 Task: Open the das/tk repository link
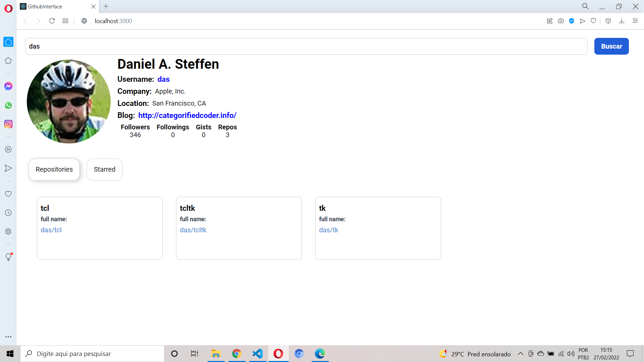329,230
